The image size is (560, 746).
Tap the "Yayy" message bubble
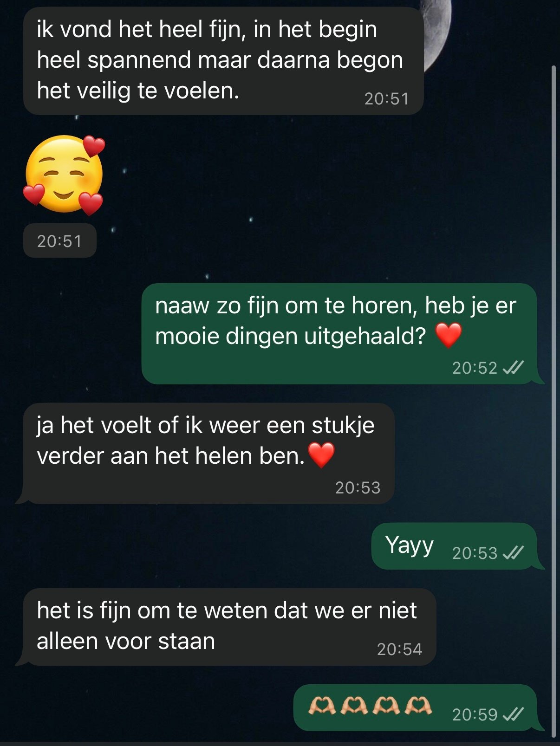coord(454,546)
